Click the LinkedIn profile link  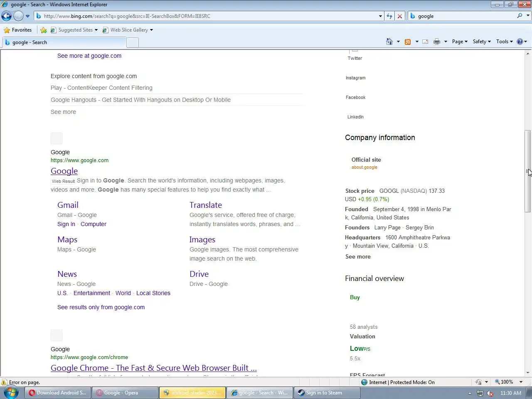[x=355, y=117]
